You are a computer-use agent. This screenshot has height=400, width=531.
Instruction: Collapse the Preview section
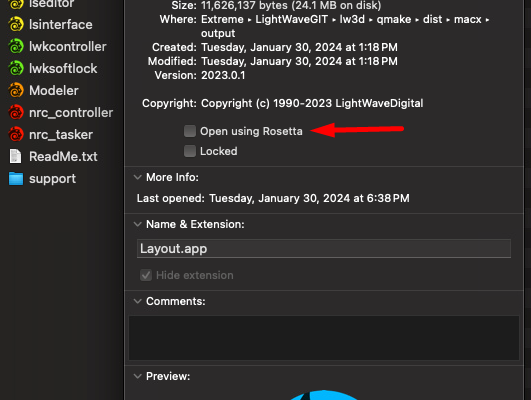coord(137,376)
